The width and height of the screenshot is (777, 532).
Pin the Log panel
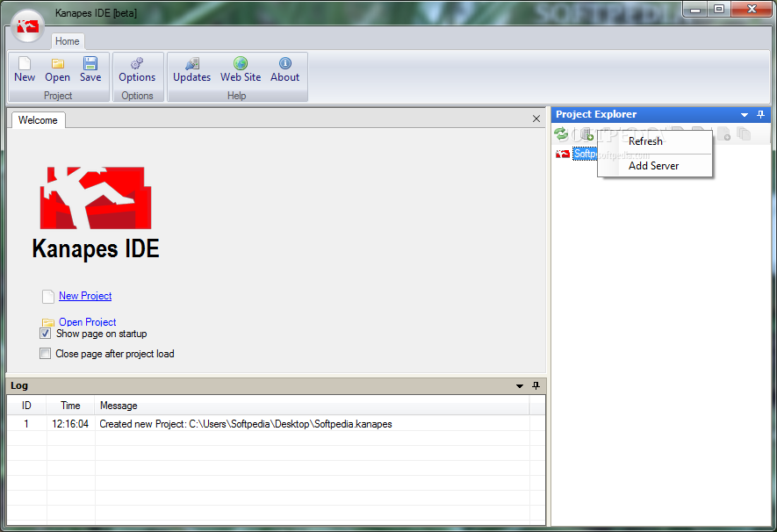(x=536, y=385)
